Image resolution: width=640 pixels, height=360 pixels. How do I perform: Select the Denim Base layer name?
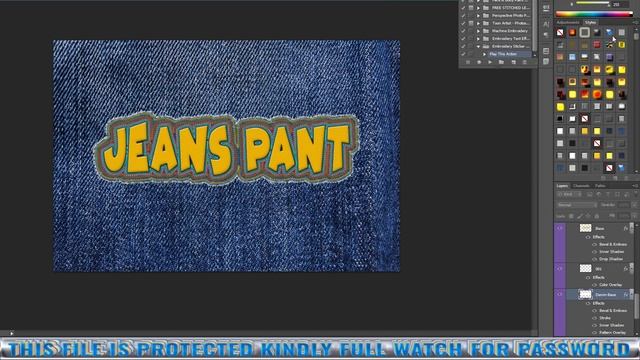pyautogui.click(x=605, y=295)
